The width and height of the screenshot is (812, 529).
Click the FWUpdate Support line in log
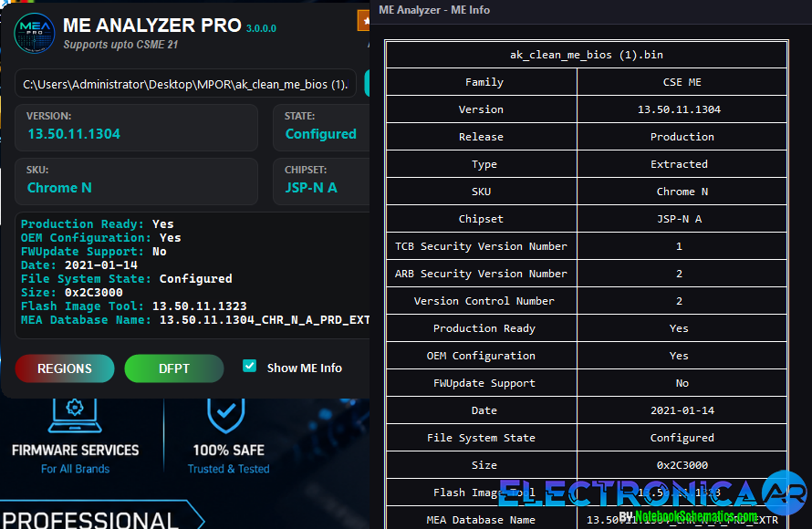(x=94, y=252)
